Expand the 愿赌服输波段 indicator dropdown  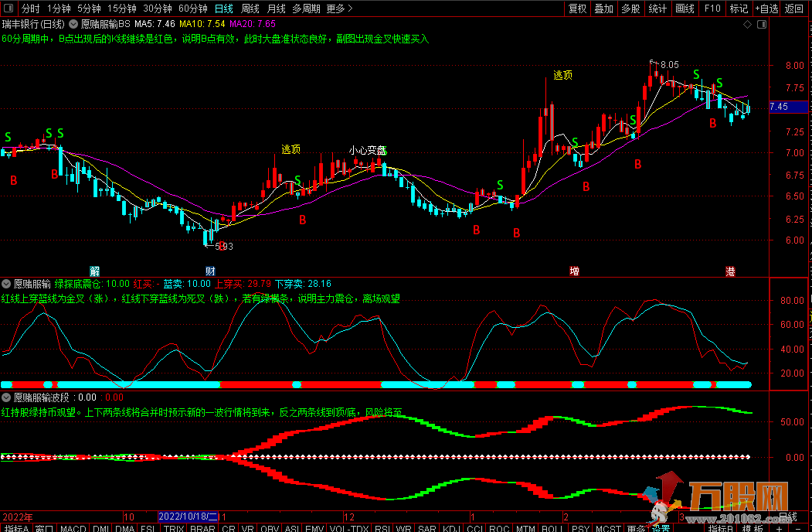click(x=6, y=397)
